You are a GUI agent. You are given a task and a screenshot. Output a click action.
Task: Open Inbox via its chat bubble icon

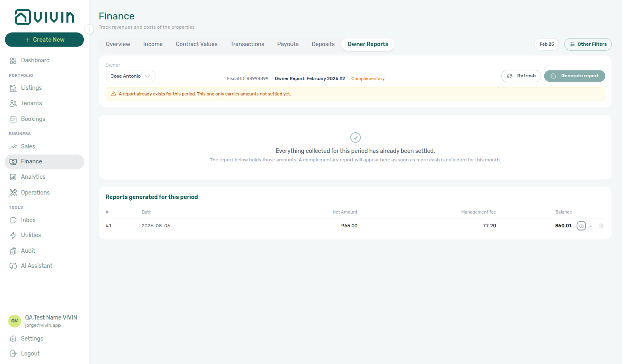tap(13, 220)
